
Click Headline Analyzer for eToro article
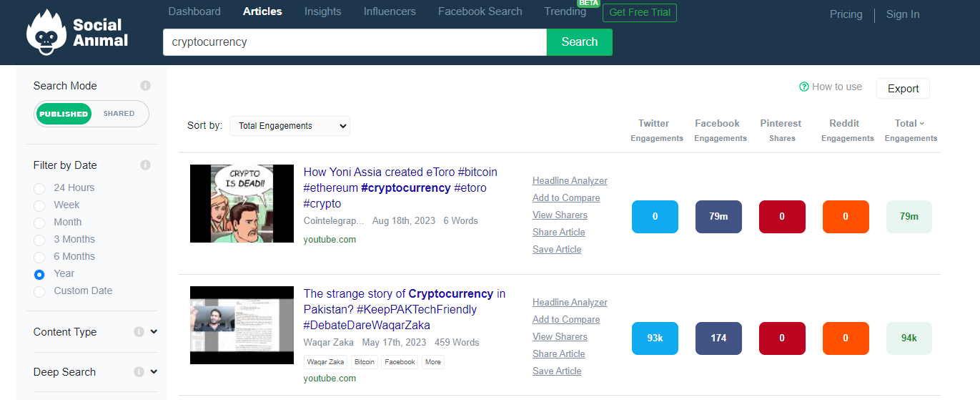tap(570, 181)
